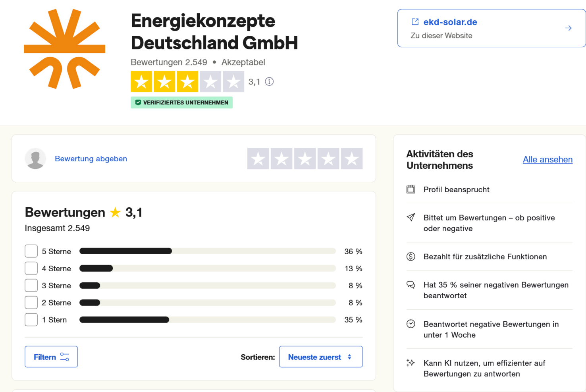Click the Profil beansprucht calendar icon
Screen dimensions: 586x392
[x=411, y=189]
